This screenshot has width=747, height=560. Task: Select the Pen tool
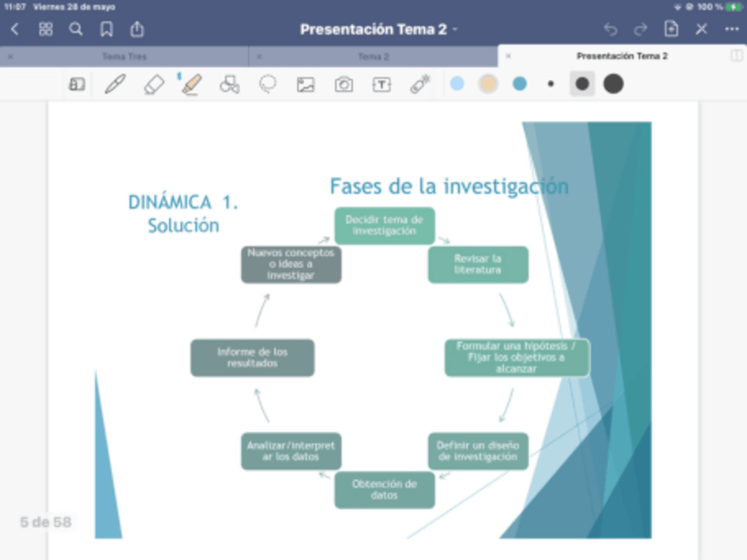pos(115,85)
